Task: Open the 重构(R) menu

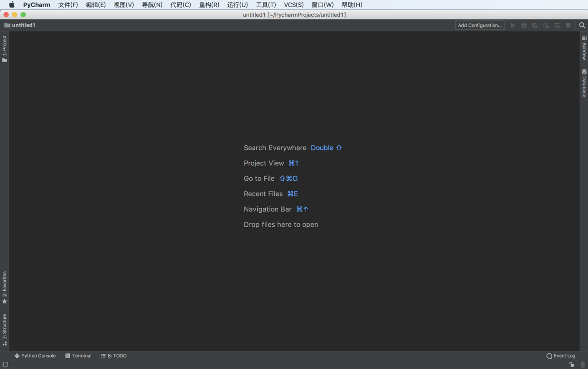Action: (x=209, y=5)
